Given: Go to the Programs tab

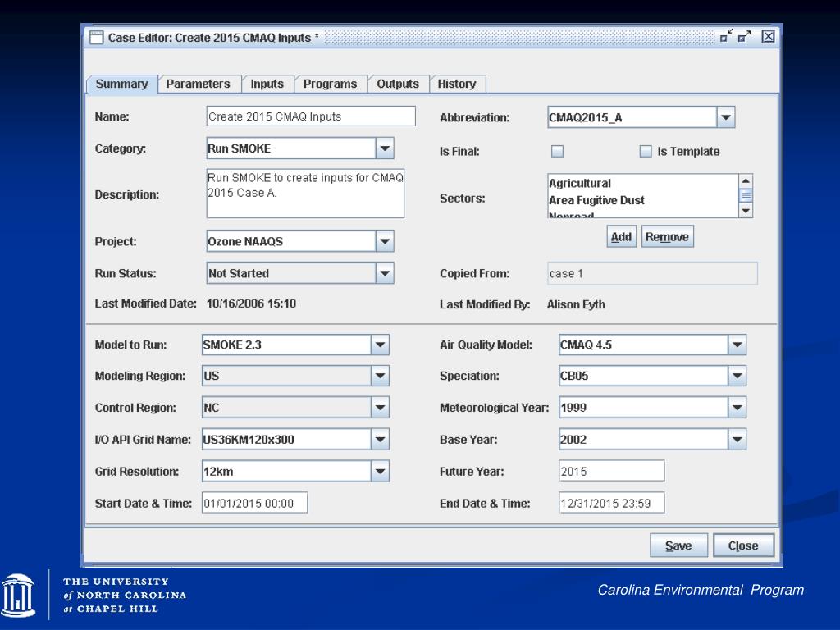Looking at the screenshot, I should pos(330,84).
